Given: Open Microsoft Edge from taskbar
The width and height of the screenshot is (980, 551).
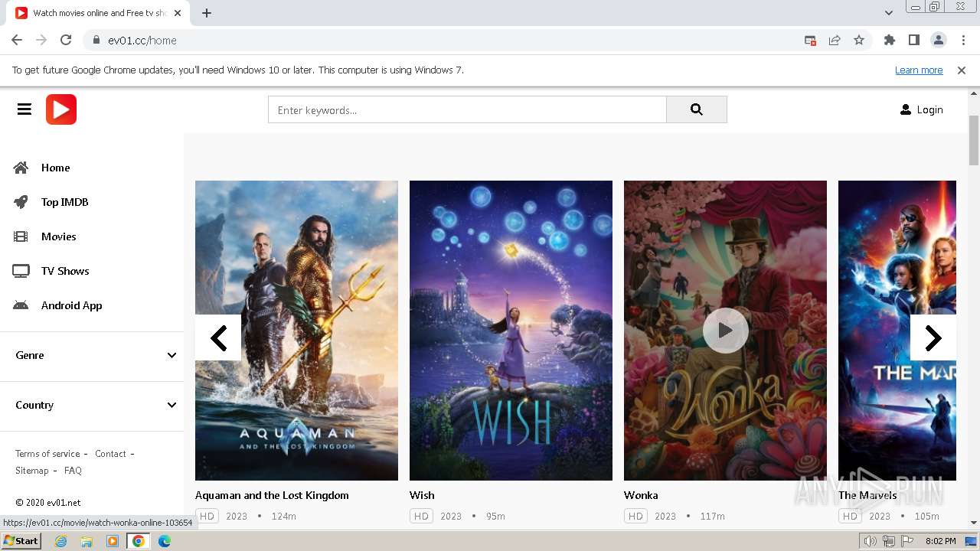Looking at the screenshot, I should (165, 541).
